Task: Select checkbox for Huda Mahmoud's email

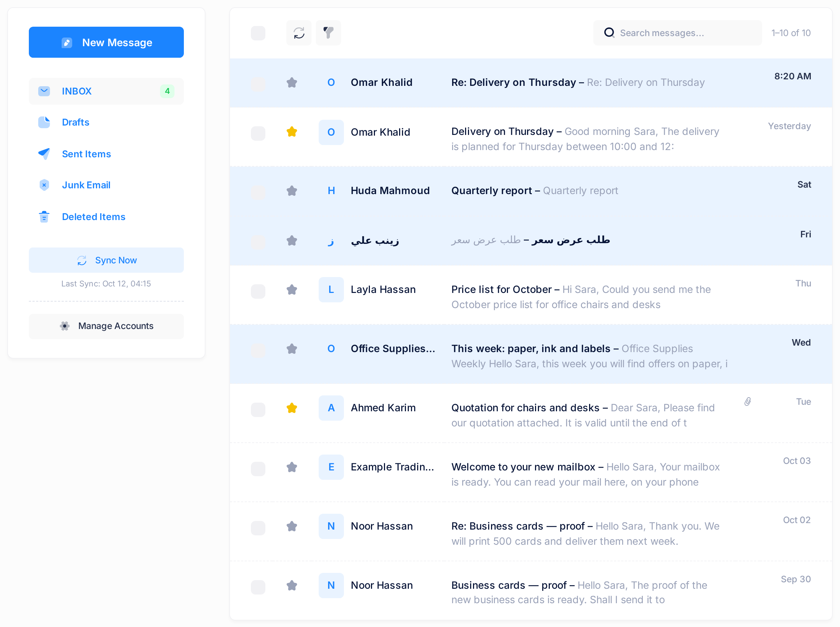Action: [258, 192]
